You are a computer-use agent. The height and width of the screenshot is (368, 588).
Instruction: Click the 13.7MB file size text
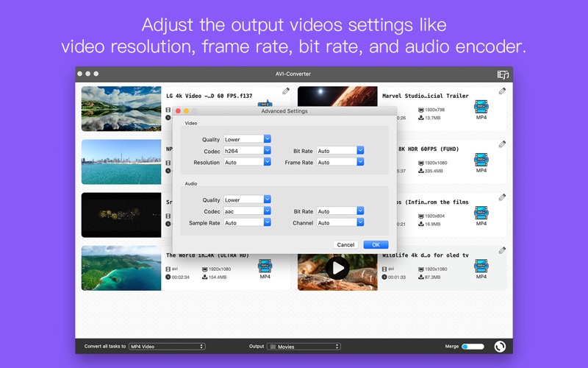[432, 118]
